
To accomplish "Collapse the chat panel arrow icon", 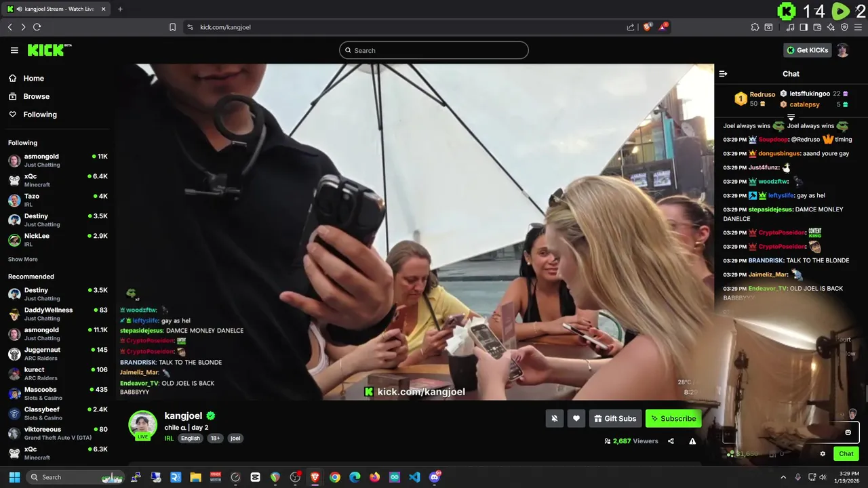I will point(723,74).
